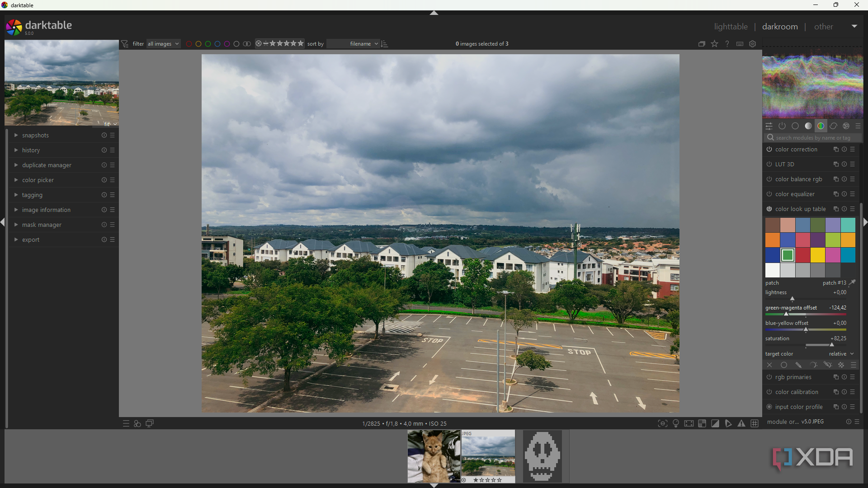The height and width of the screenshot is (488, 868).
Task: Disable the color look up table module
Action: pyautogui.click(x=769, y=209)
